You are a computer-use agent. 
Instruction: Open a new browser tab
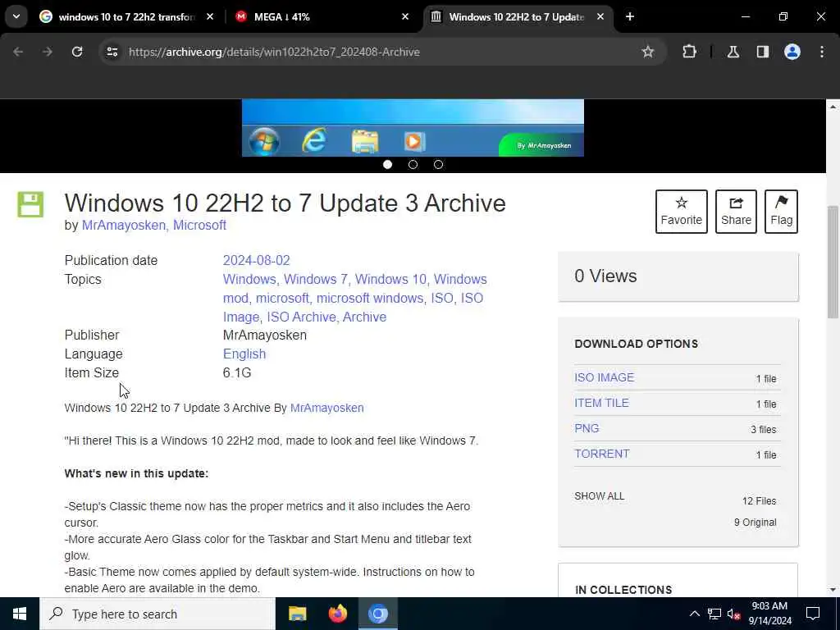pyautogui.click(x=630, y=17)
